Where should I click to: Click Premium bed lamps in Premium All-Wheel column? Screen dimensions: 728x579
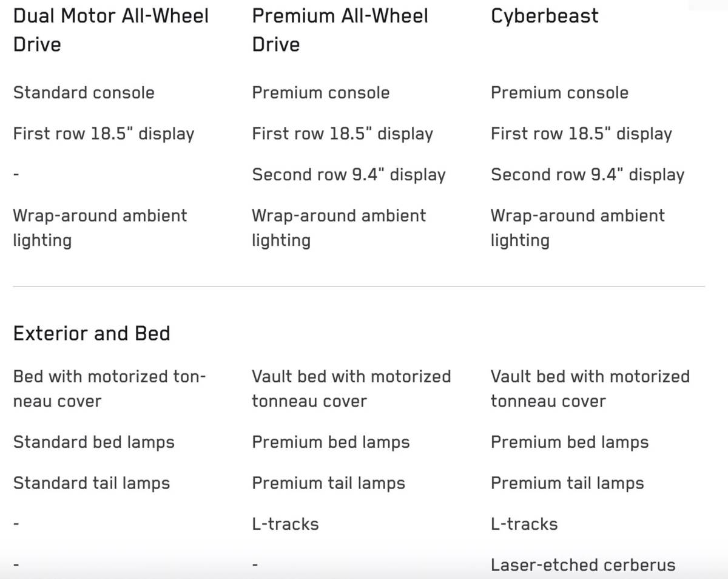tap(331, 442)
